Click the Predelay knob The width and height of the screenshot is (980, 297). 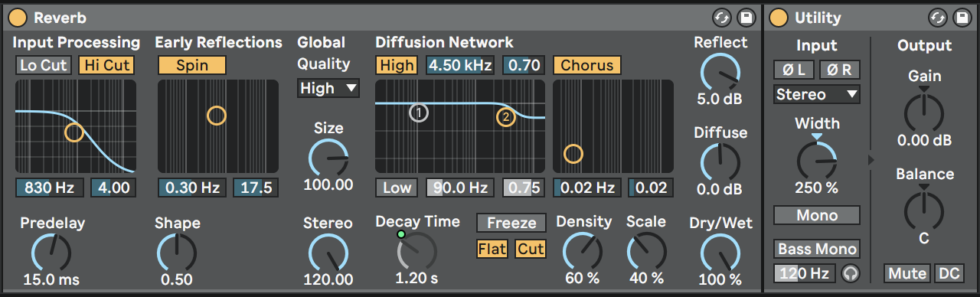51,252
